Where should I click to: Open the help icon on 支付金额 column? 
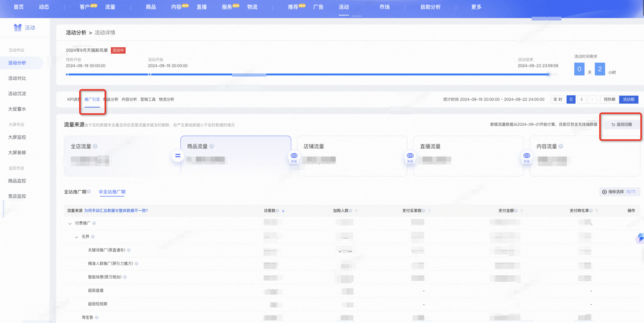(516, 211)
